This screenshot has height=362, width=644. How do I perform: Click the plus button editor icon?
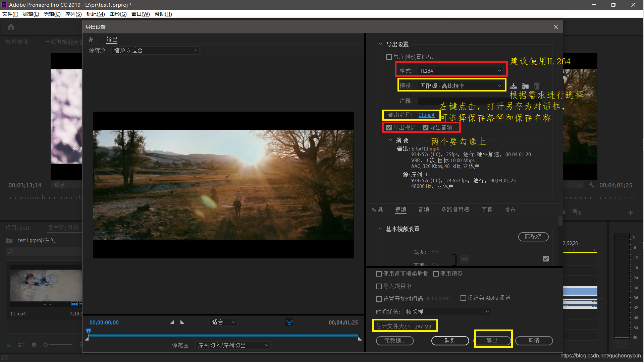(x=631, y=213)
